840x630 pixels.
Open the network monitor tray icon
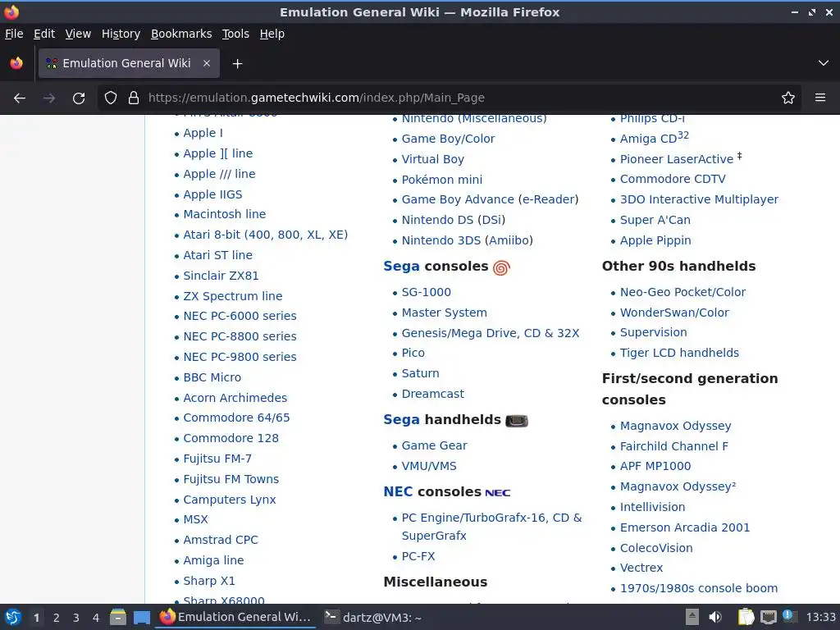[x=768, y=617]
